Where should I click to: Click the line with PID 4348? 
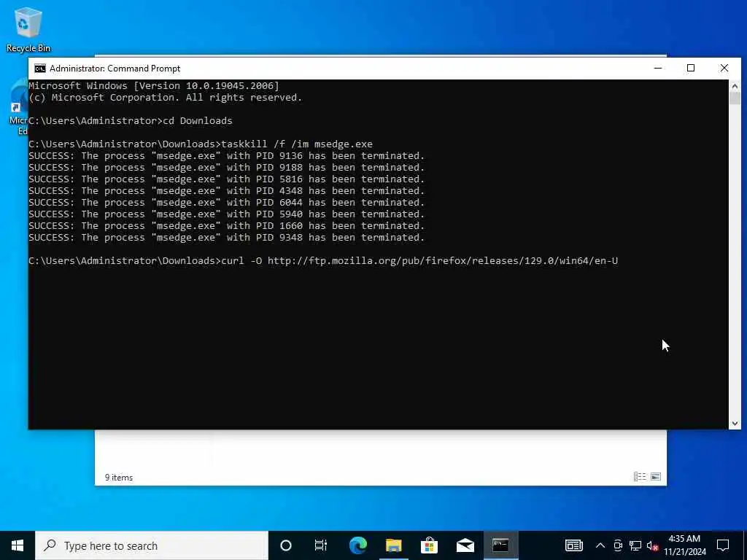226,191
